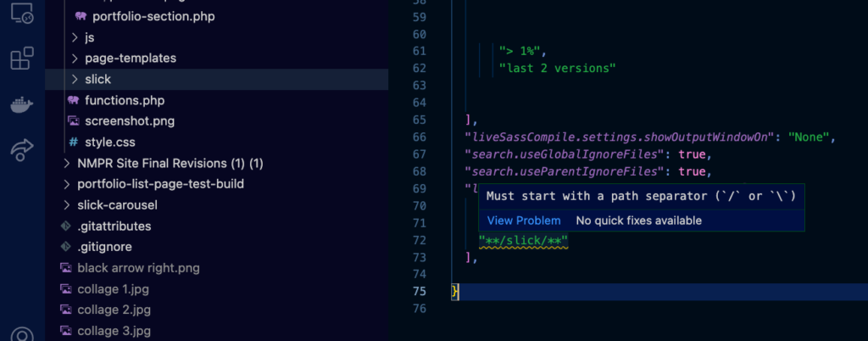Viewport: 868px width, 341px height.
Task: Open the Docker view
Action: tap(22, 104)
